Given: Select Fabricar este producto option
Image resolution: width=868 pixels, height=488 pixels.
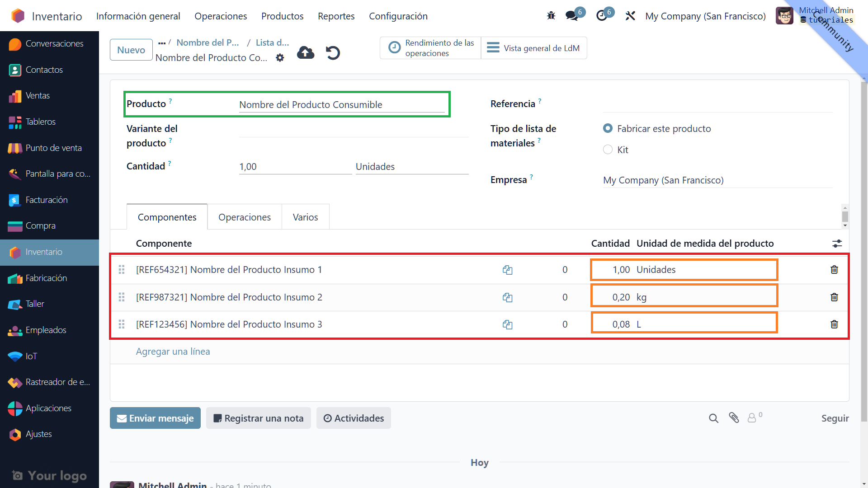Looking at the screenshot, I should pos(608,129).
